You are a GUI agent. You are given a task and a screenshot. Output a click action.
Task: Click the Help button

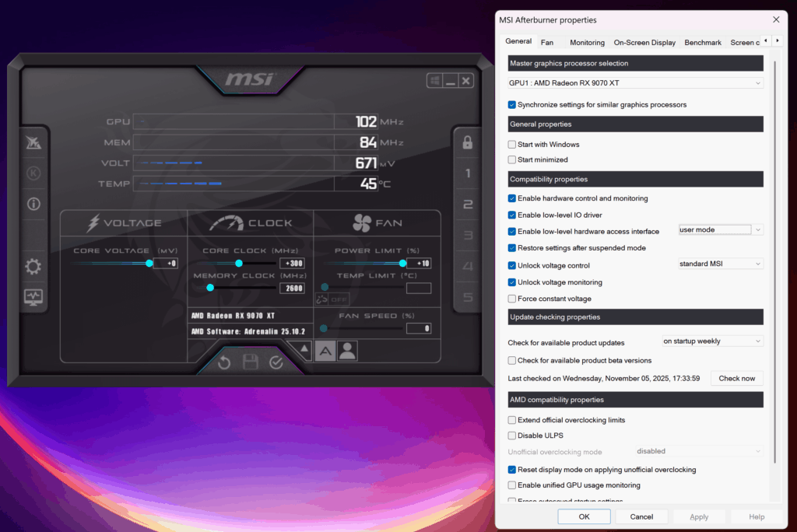757,516
